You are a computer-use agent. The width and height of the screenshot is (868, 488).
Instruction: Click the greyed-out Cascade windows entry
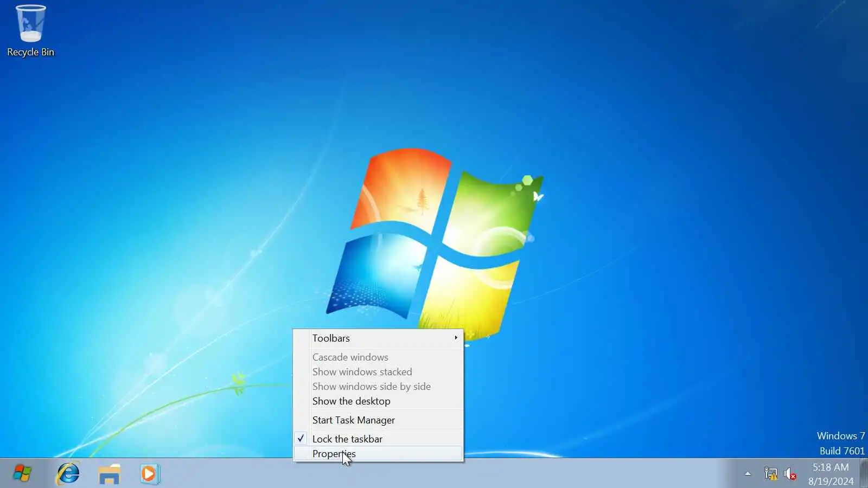click(379, 357)
